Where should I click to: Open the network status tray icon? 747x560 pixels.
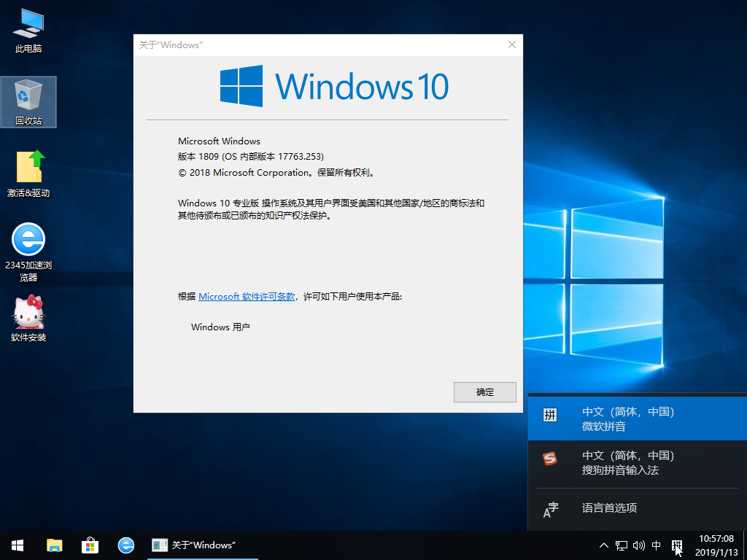point(622,545)
